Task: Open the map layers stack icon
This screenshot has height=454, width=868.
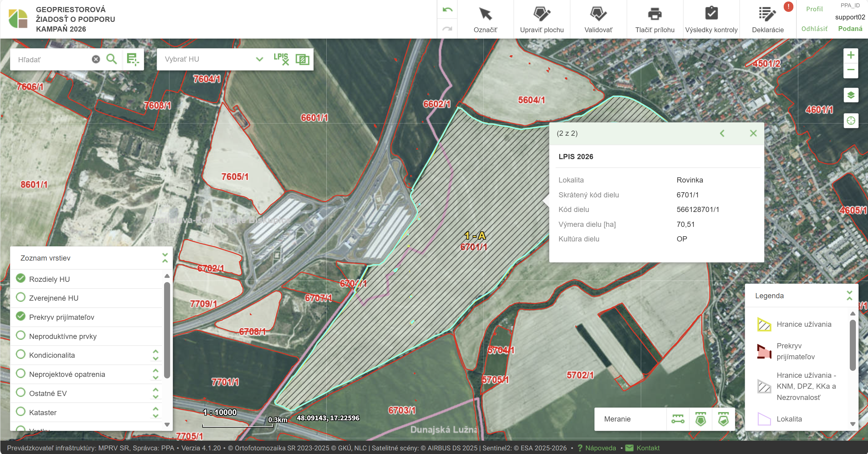Action: click(850, 95)
